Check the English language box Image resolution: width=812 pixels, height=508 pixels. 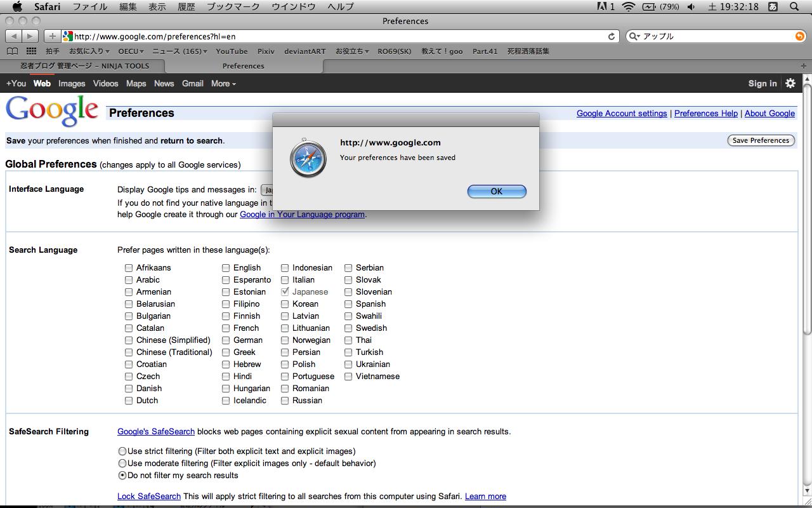(226, 268)
